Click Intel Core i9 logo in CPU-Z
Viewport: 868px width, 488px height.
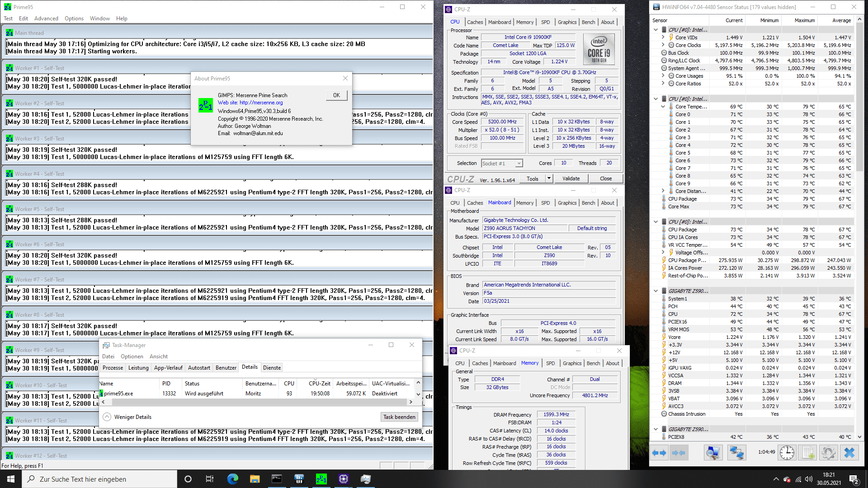[599, 49]
